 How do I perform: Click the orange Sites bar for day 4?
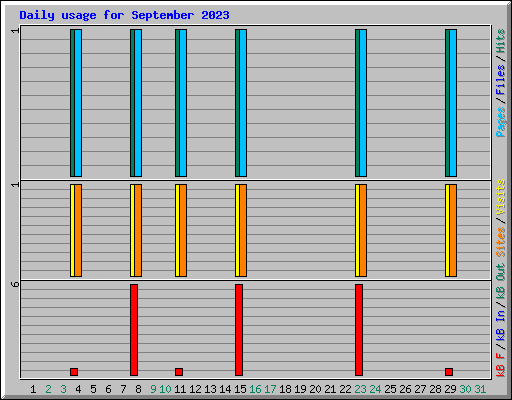78,230
